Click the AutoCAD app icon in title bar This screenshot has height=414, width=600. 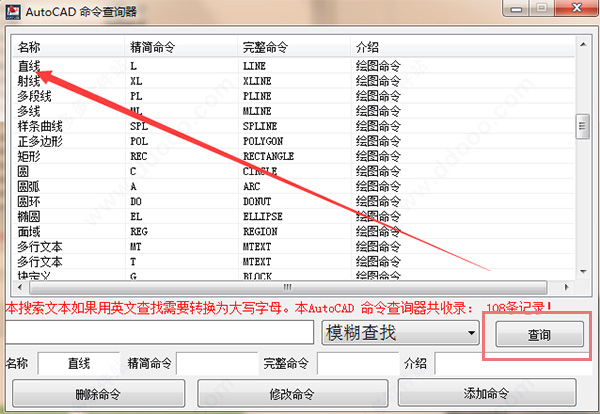pos(13,12)
